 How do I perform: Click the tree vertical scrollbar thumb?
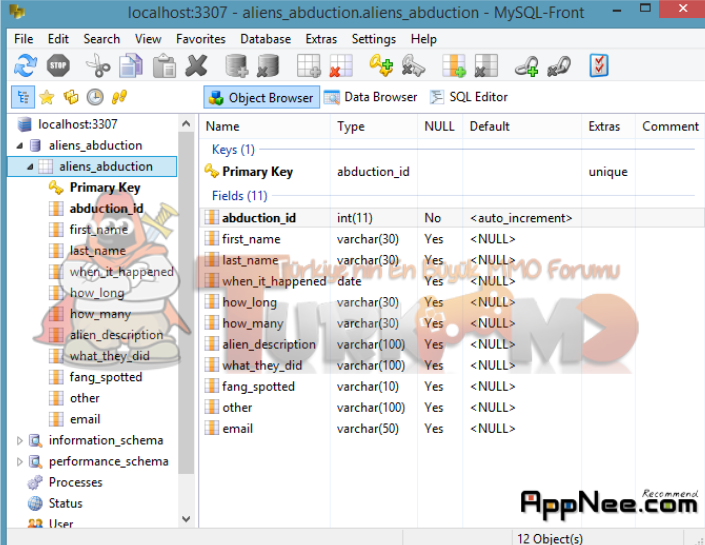pyautogui.click(x=186, y=303)
